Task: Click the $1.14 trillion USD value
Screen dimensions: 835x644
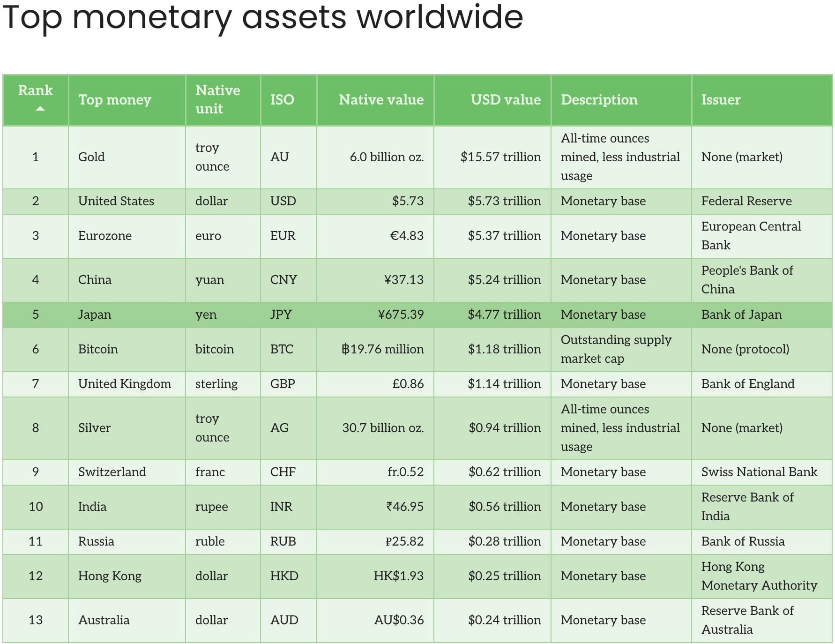Action: point(504,384)
